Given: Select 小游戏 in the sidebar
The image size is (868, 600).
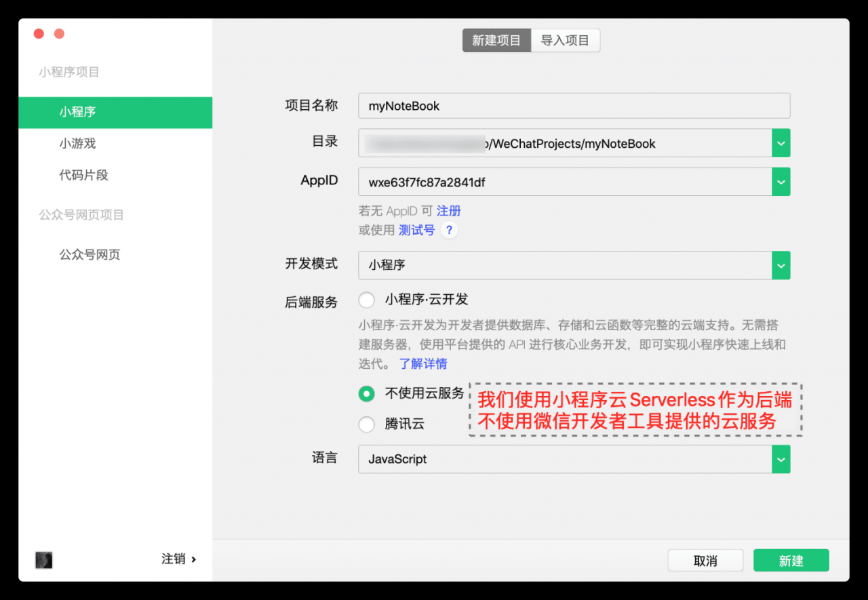Looking at the screenshot, I should 77,144.
